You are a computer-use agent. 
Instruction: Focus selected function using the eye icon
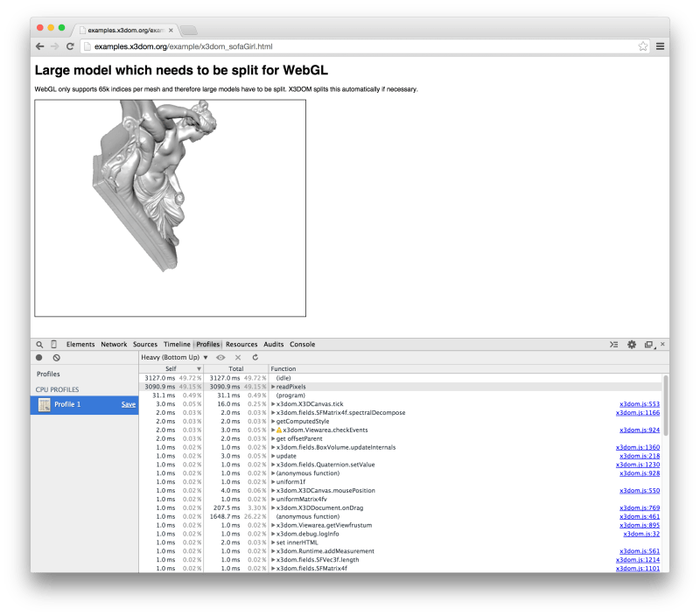pyautogui.click(x=221, y=358)
